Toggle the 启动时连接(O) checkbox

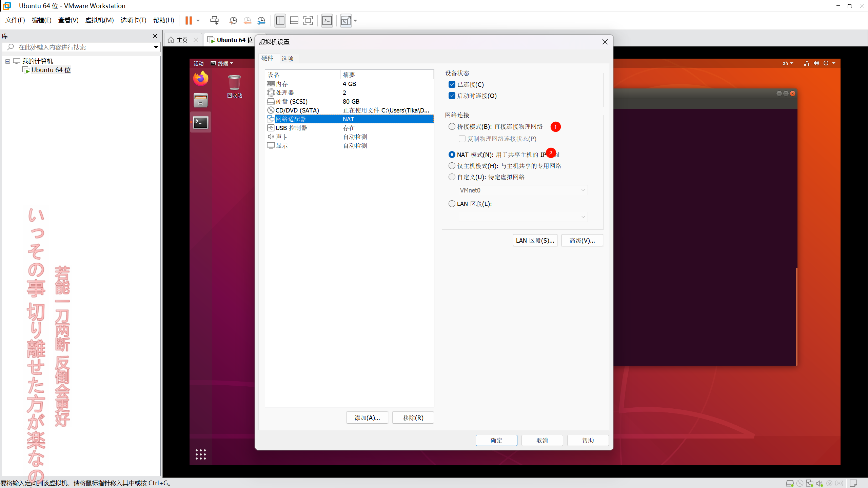(x=452, y=96)
